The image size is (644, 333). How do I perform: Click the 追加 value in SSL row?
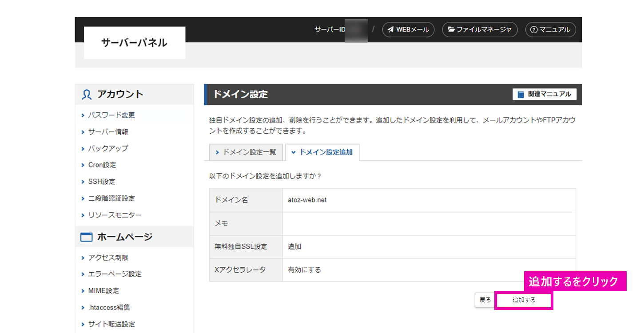pos(294,247)
